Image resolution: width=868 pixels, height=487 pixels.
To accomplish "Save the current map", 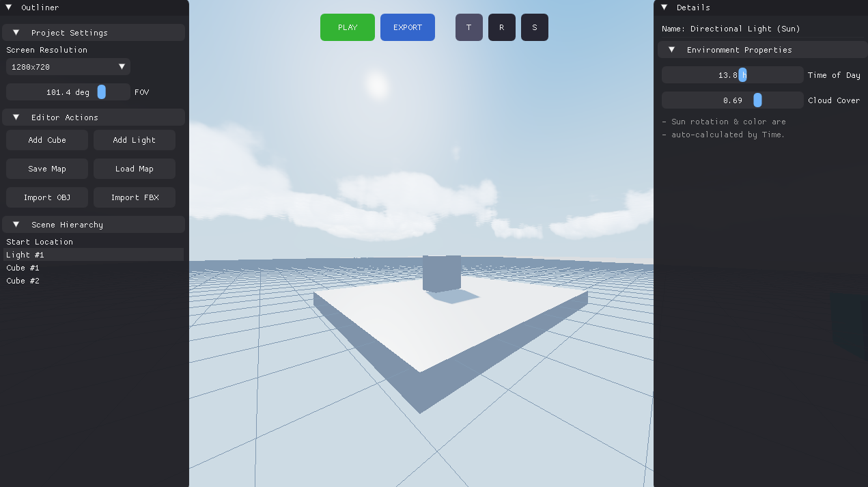I will pos(46,168).
